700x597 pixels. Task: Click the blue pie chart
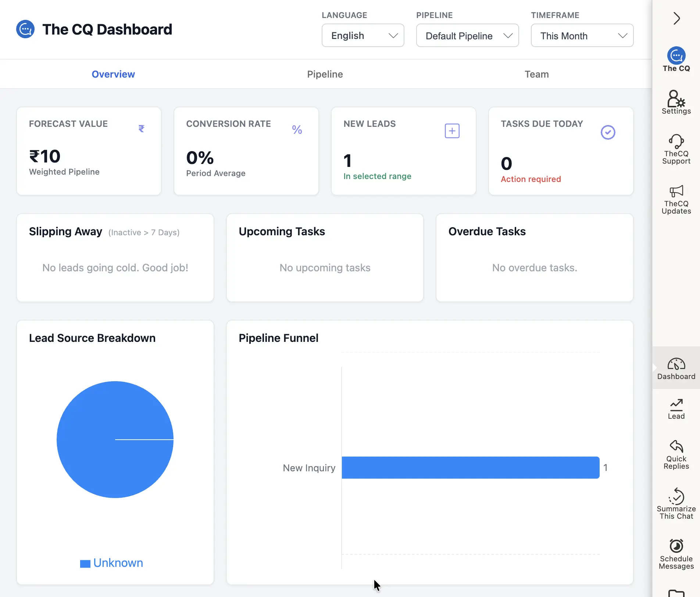click(x=115, y=440)
